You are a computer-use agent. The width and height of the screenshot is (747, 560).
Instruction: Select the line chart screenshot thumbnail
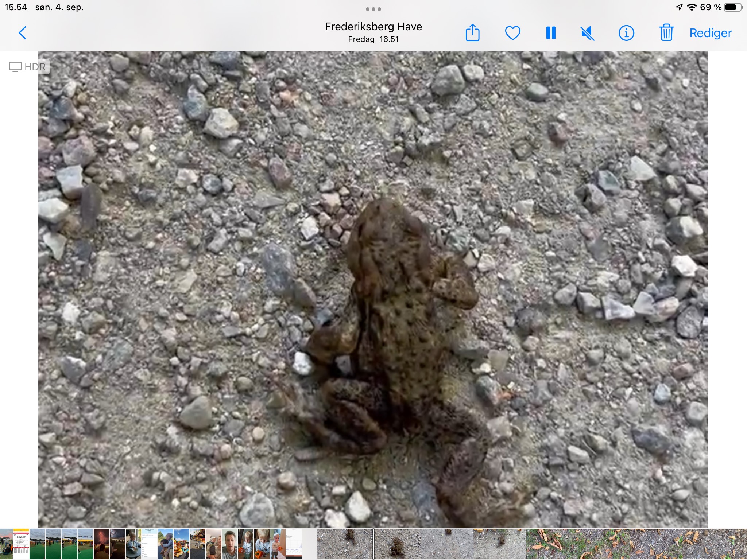(x=294, y=544)
